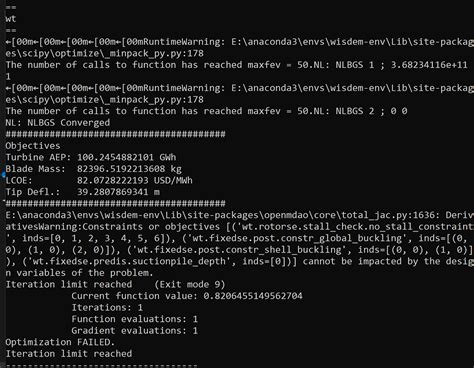Click the final 'Iteration limit reached' line

tap(69, 353)
